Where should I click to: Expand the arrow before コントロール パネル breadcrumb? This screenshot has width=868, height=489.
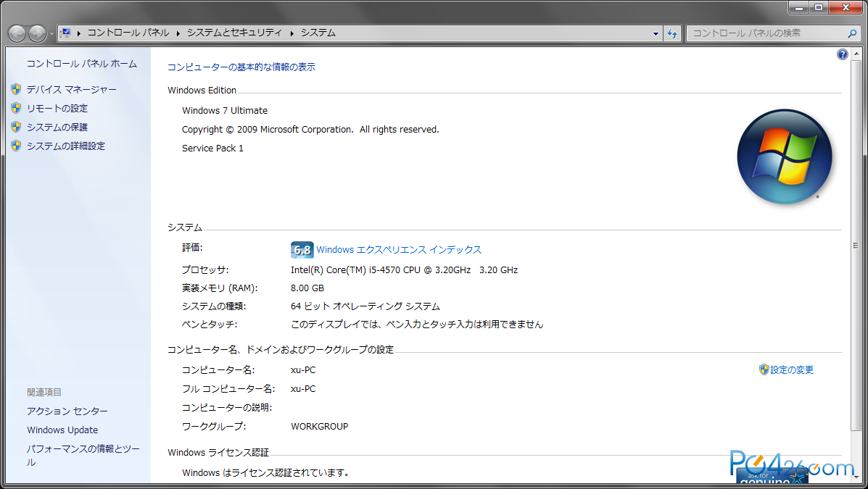[x=79, y=33]
